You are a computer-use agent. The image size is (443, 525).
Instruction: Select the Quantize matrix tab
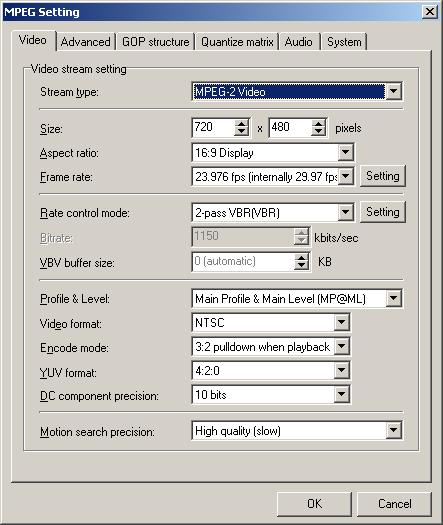click(237, 42)
